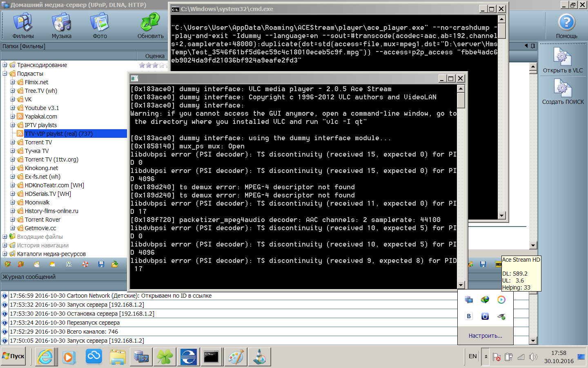This screenshot has height=368, width=588.
Task: Open the Фильмы (Movies) section
Action: (23, 25)
